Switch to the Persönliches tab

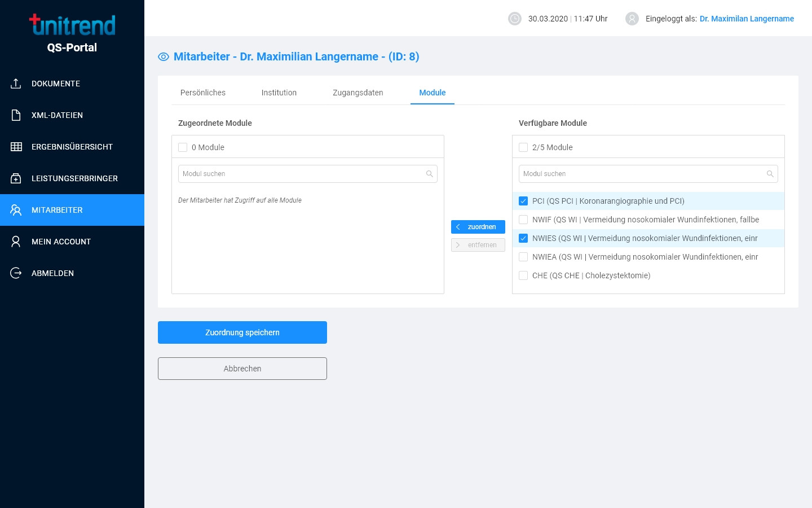pos(203,93)
